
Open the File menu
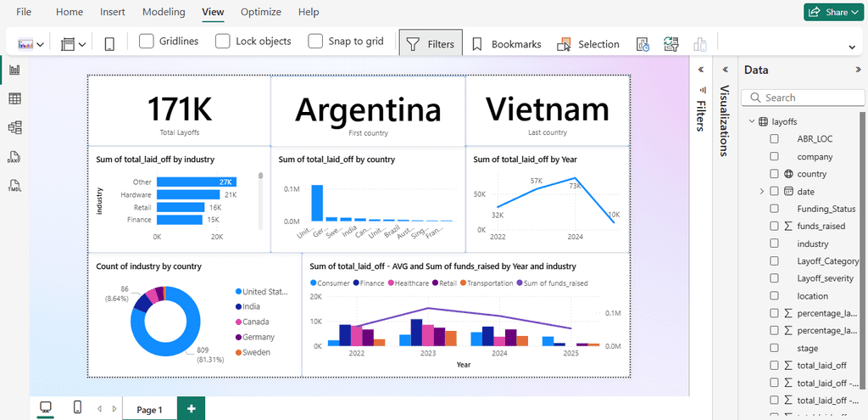click(24, 12)
